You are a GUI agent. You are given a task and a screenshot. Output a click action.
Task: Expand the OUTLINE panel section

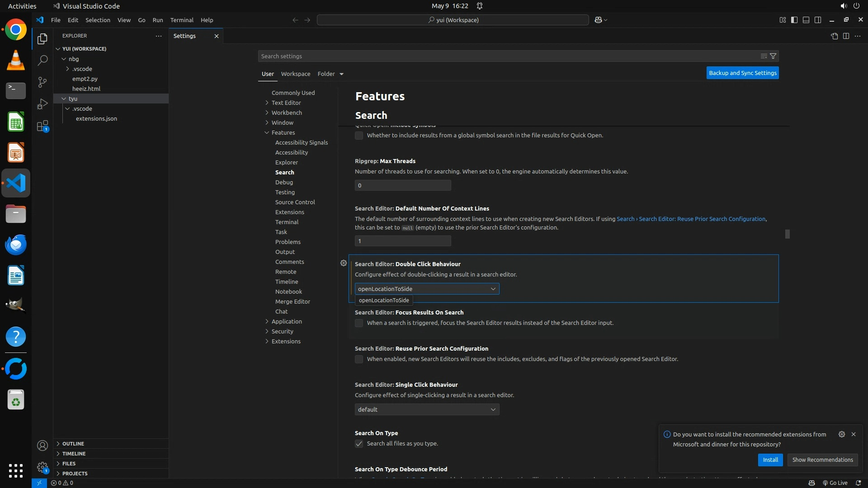point(73,444)
